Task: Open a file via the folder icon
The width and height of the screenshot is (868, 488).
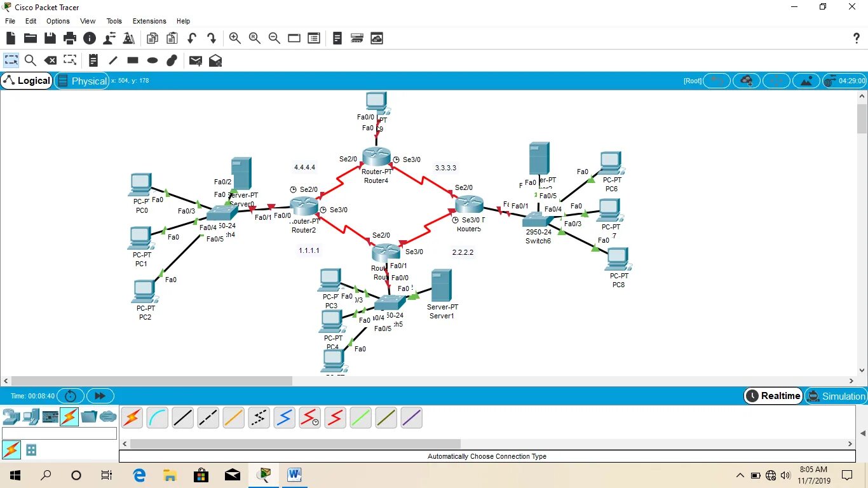Action: coord(30,38)
